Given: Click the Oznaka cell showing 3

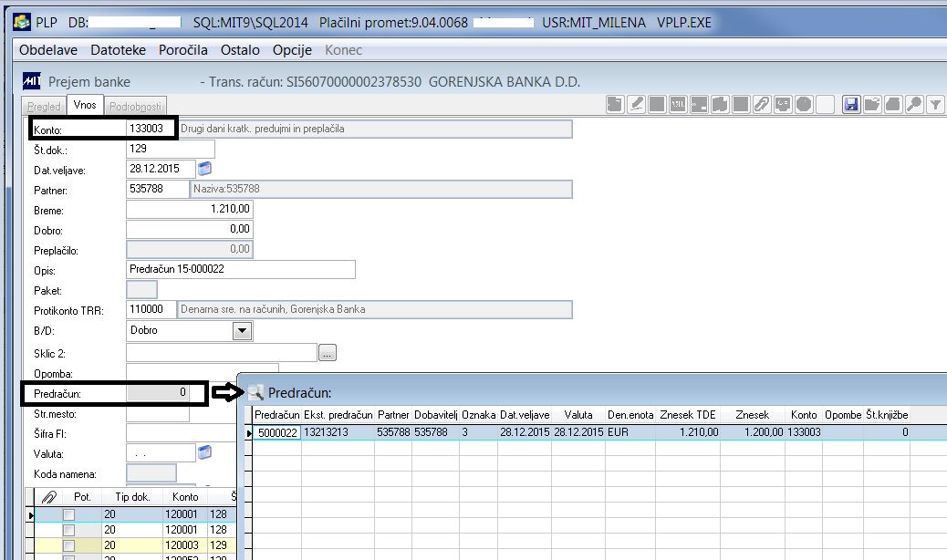Looking at the screenshot, I should 478,432.
